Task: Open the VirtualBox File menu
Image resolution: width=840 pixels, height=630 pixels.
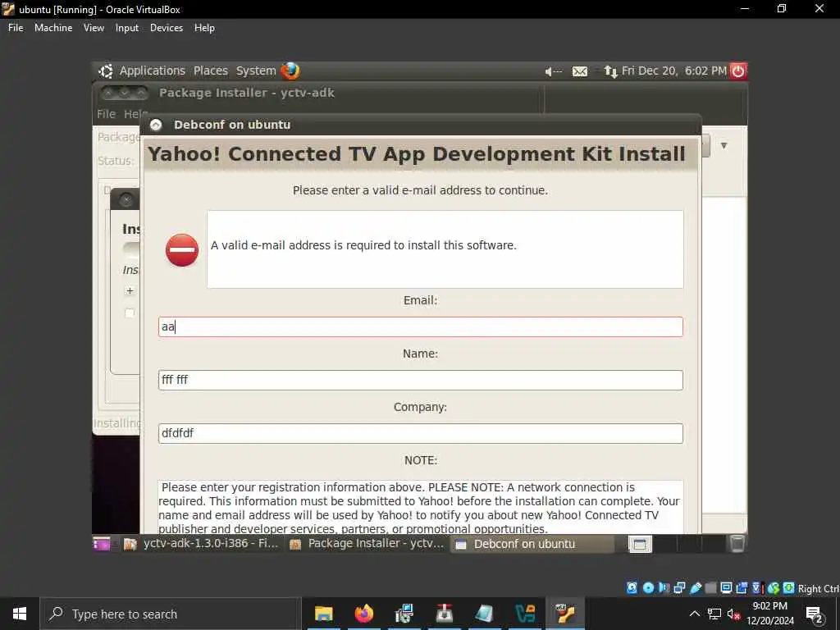Action: 16,28
